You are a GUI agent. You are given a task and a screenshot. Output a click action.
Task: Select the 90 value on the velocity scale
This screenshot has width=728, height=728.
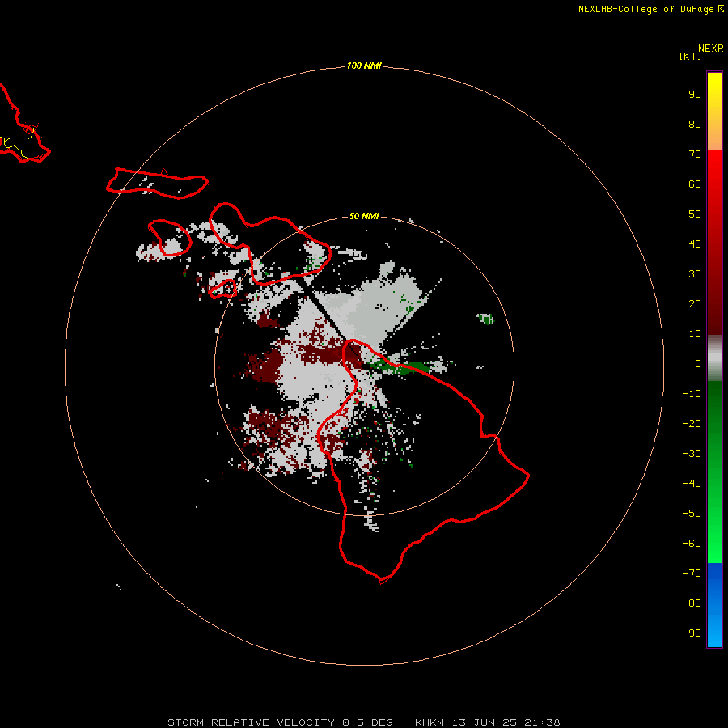coord(695,95)
